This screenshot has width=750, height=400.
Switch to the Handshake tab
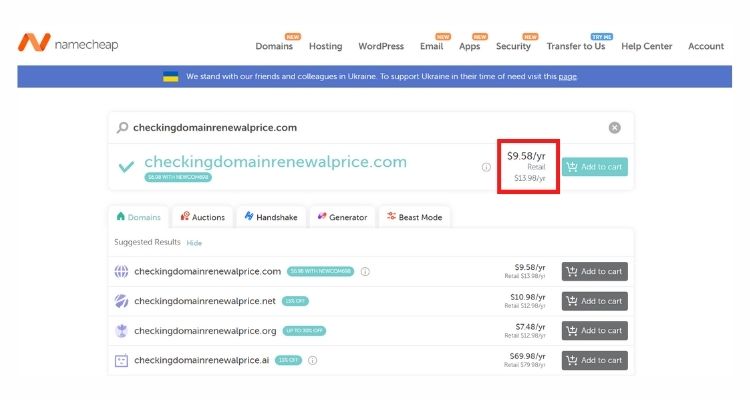[271, 217]
